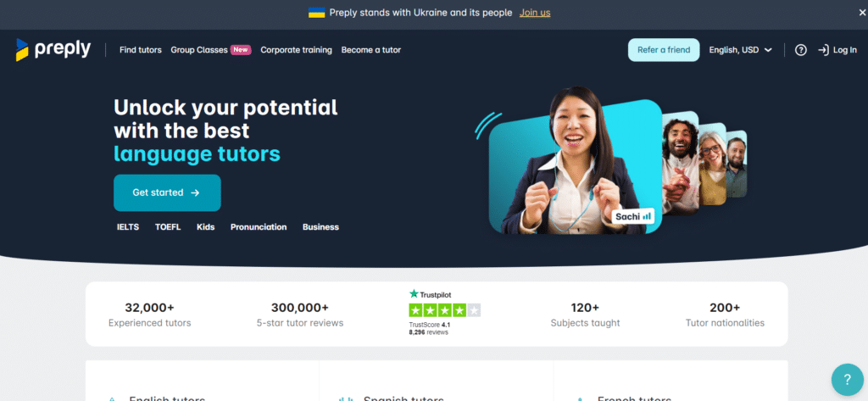Choose the Business quick link
Viewport: 868px width, 401px height.
click(320, 227)
